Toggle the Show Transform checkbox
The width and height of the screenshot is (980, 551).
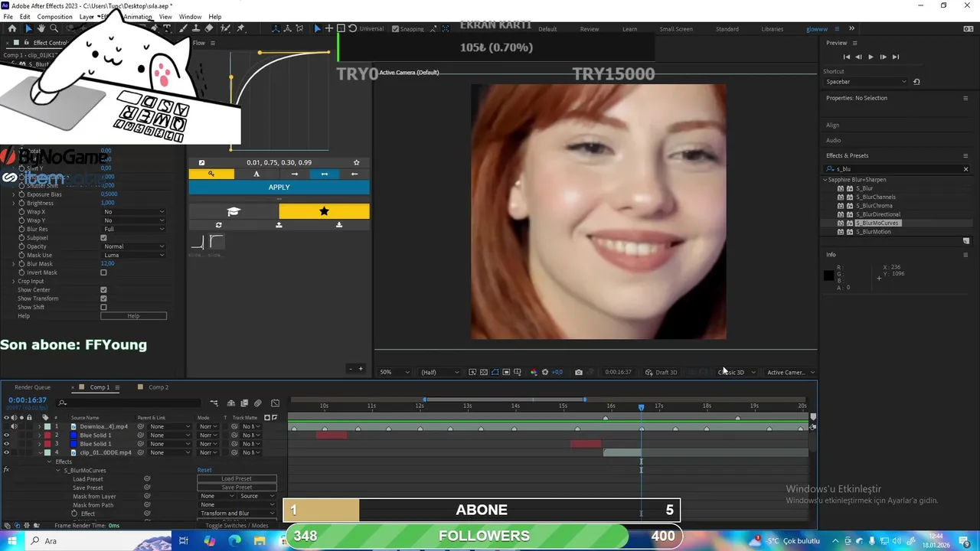pyautogui.click(x=103, y=298)
